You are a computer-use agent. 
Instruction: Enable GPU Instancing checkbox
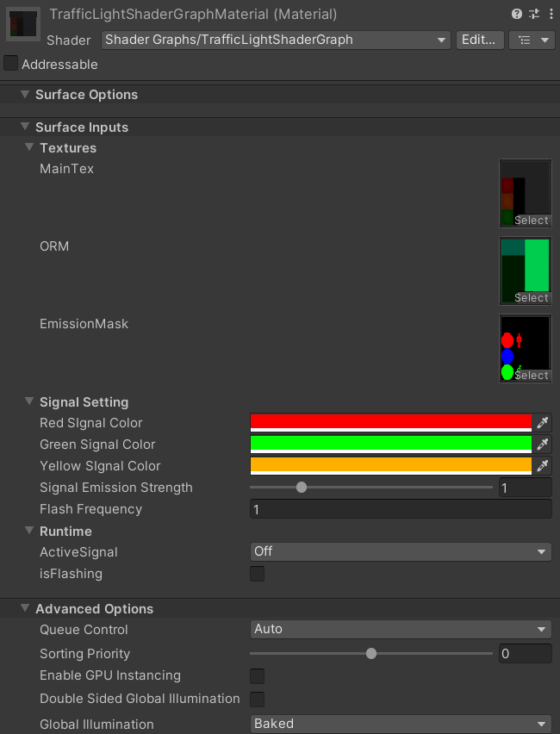pyautogui.click(x=257, y=676)
